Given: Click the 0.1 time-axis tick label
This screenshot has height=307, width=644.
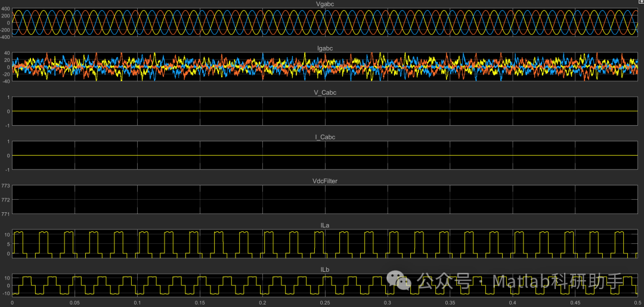Looking at the screenshot, I should click(x=138, y=302).
